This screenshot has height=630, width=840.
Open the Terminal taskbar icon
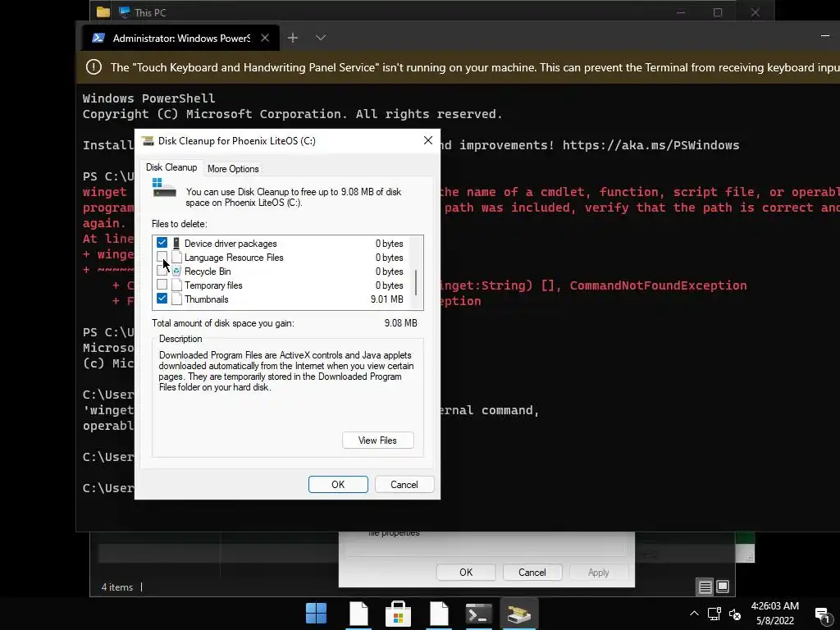[478, 614]
